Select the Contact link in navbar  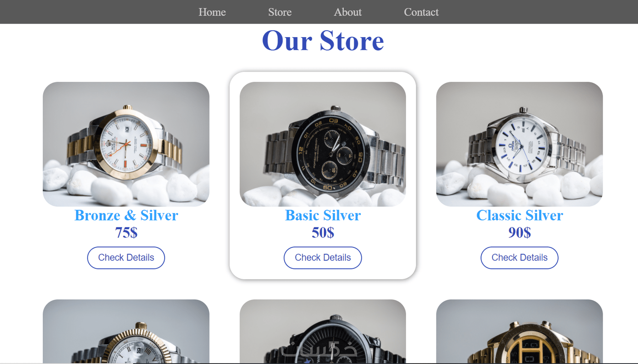pyautogui.click(x=421, y=12)
